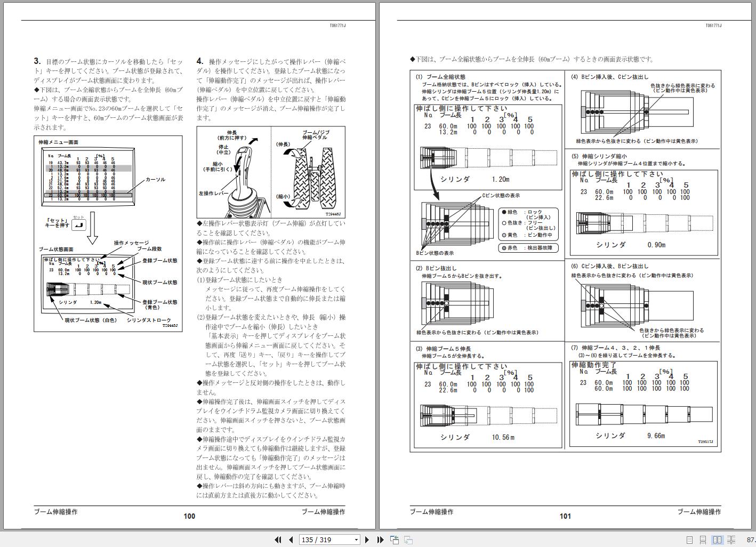Click the 伸縮メニュー画面 figure label
756x547 pixels.
(x=58, y=142)
